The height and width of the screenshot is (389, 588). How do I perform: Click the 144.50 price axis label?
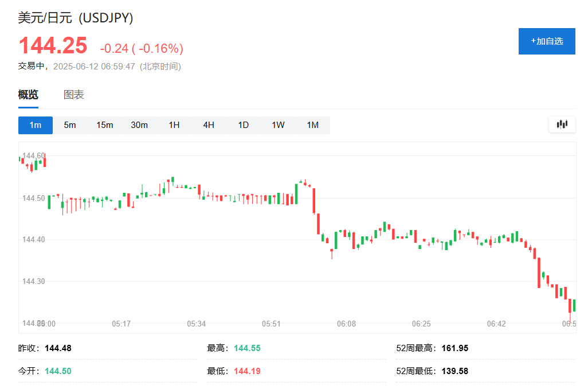[x=33, y=199]
